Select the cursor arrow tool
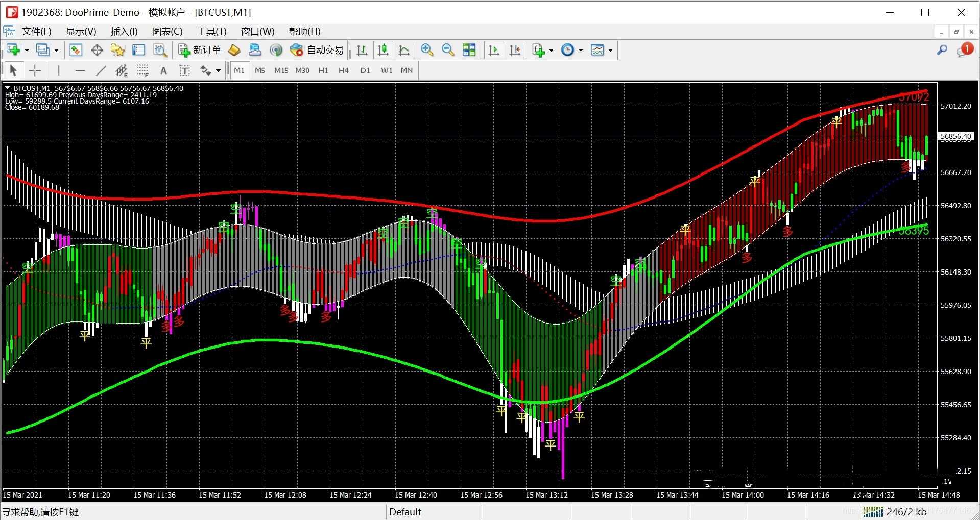 pos(13,70)
